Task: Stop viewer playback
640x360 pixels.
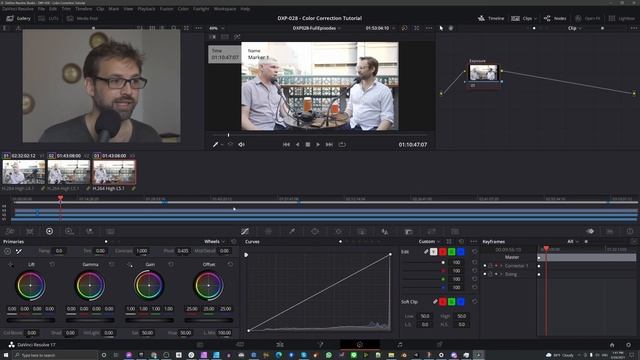Action: 308,144
